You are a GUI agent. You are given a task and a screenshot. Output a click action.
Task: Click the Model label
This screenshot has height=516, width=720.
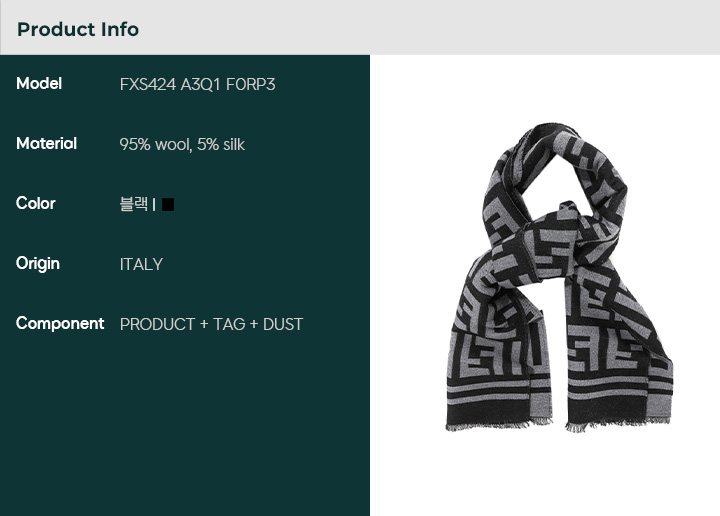point(39,84)
